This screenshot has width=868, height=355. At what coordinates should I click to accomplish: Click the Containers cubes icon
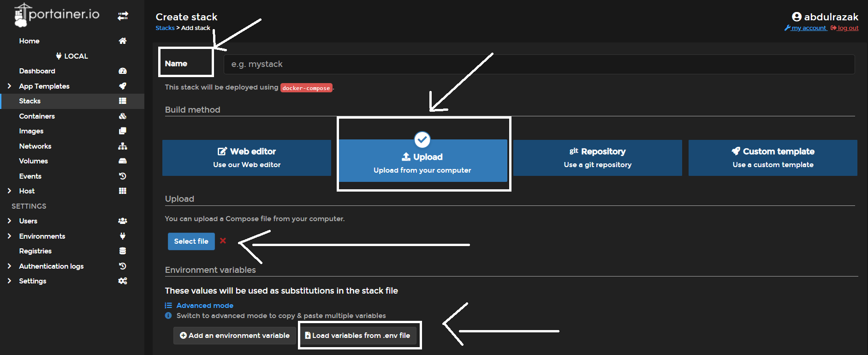tap(123, 116)
